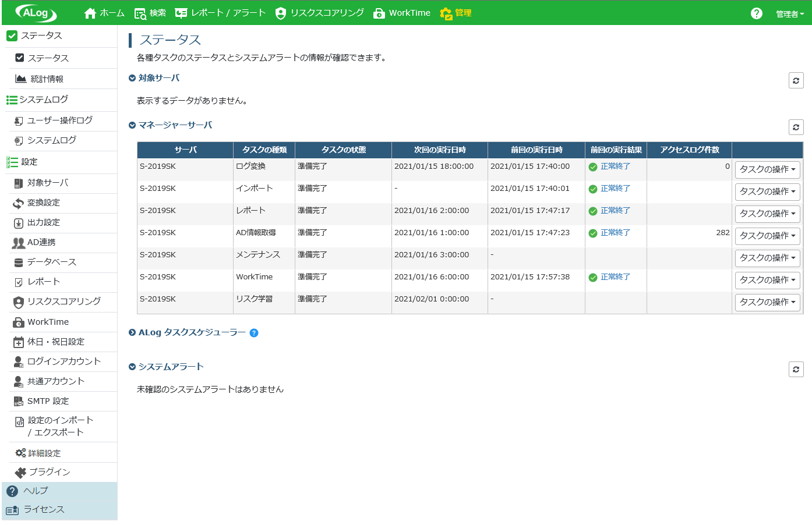
Task: Click the 共通アカウント user icon
Action: (x=19, y=382)
